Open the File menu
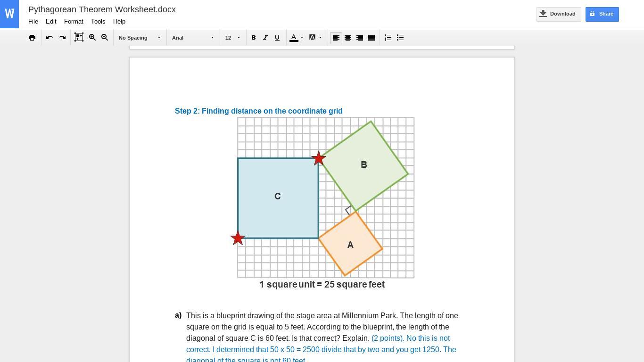 (33, 22)
